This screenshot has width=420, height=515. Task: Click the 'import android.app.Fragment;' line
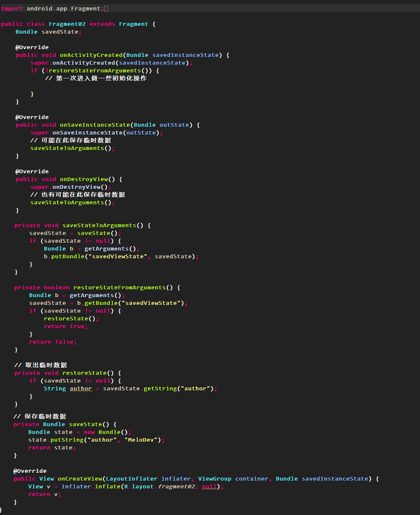(x=52, y=8)
